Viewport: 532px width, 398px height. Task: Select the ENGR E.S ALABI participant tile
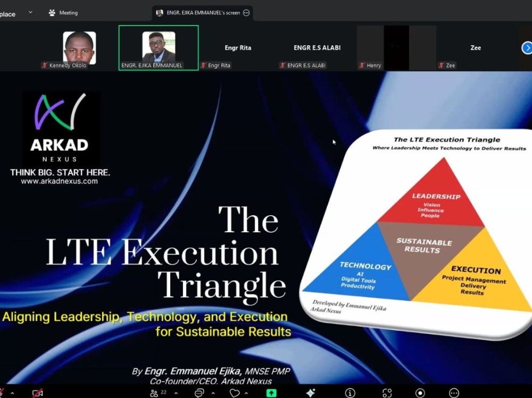point(317,48)
